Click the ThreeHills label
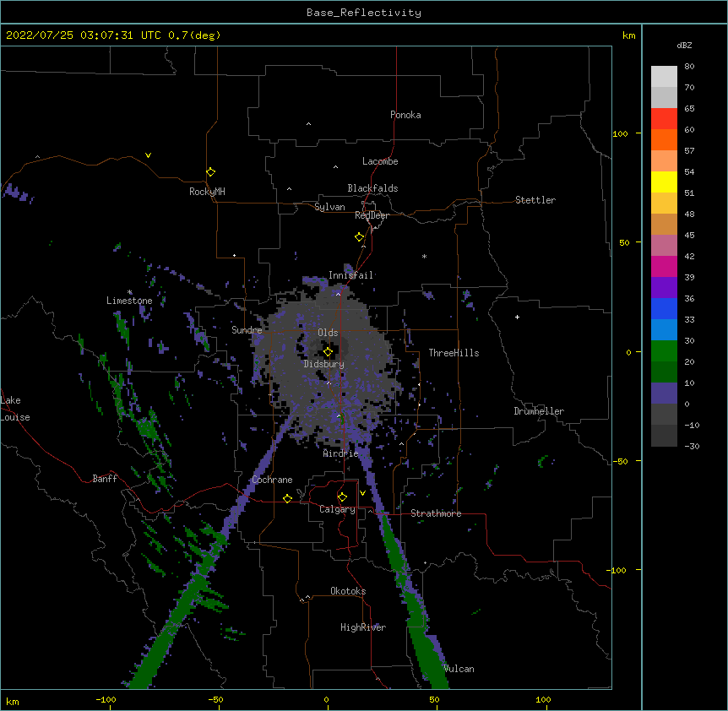Viewport: 728px width, 711px height. point(454,353)
